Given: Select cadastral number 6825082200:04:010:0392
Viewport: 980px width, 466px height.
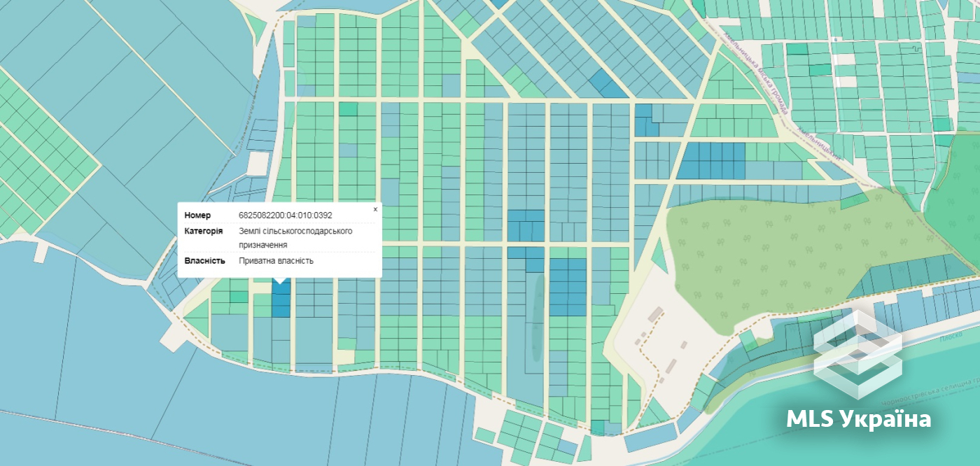Looking at the screenshot, I should [x=286, y=215].
